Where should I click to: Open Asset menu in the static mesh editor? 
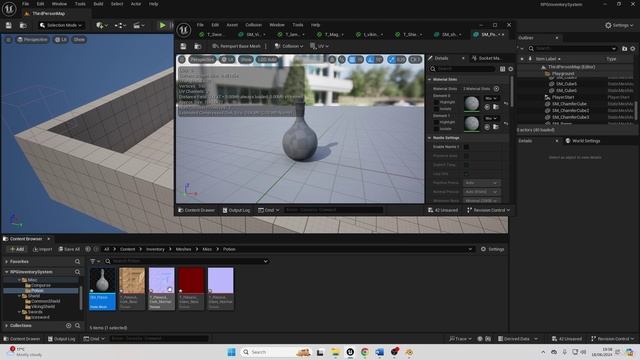coord(232,25)
